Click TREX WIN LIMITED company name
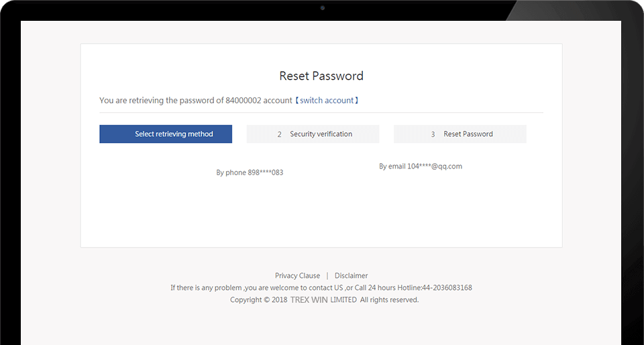 tap(323, 300)
